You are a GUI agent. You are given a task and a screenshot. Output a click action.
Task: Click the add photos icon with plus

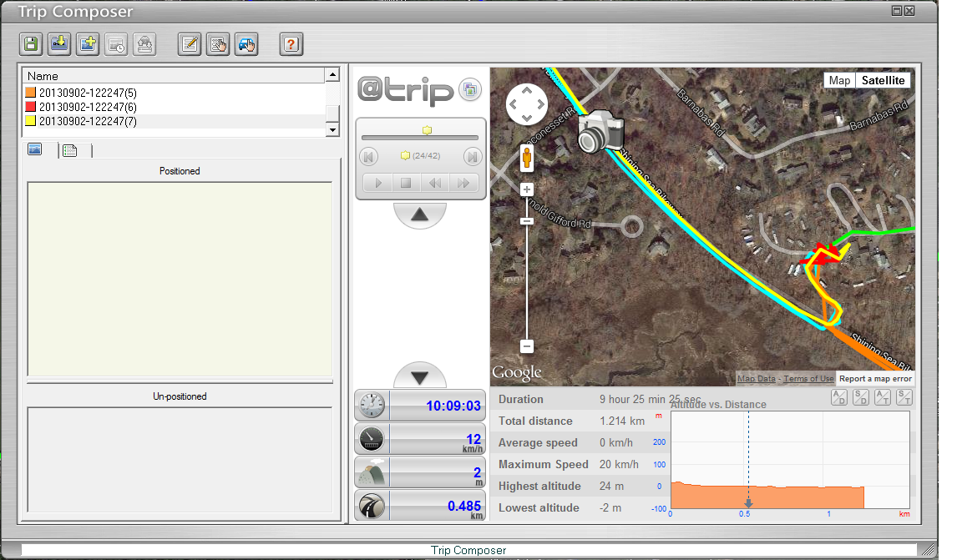pos(88,44)
